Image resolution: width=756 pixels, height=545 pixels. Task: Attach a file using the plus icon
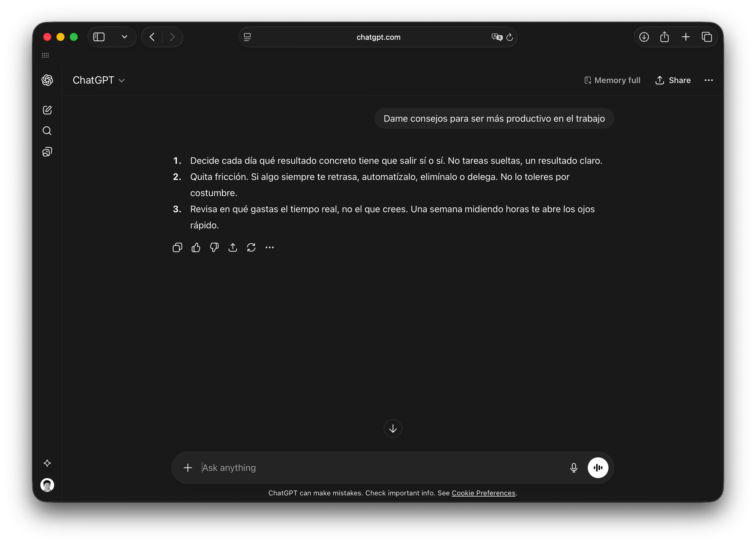click(x=188, y=468)
